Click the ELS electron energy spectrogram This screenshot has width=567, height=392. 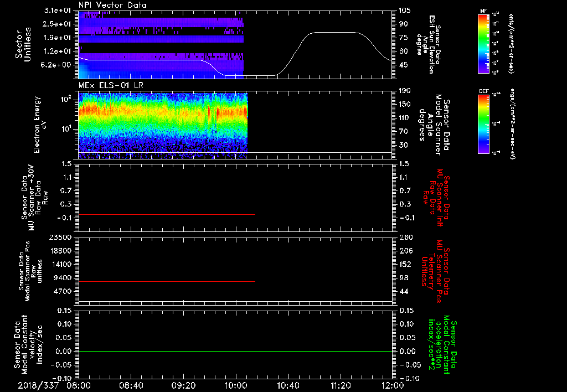(x=163, y=126)
